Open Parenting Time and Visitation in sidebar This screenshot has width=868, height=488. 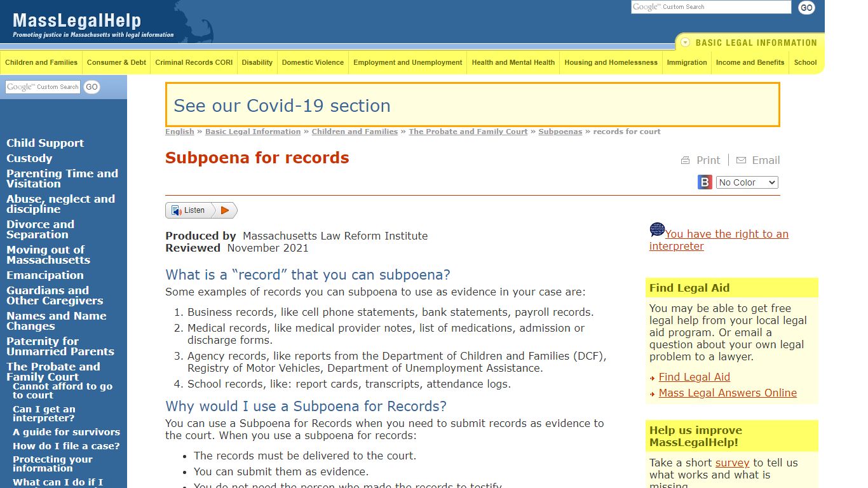62,179
